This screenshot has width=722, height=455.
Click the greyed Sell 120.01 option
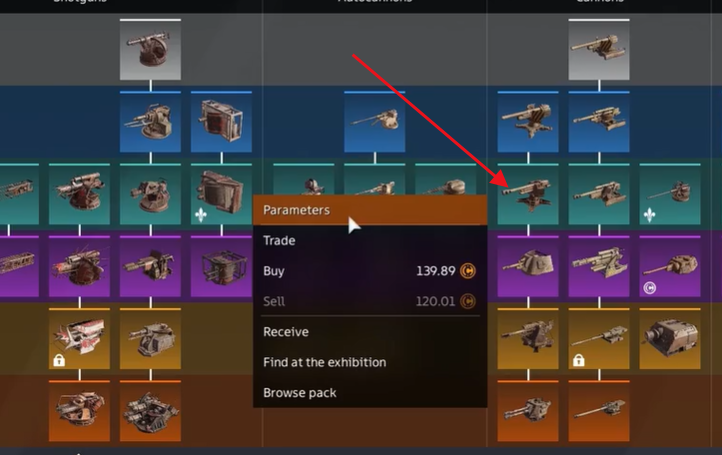click(x=370, y=301)
